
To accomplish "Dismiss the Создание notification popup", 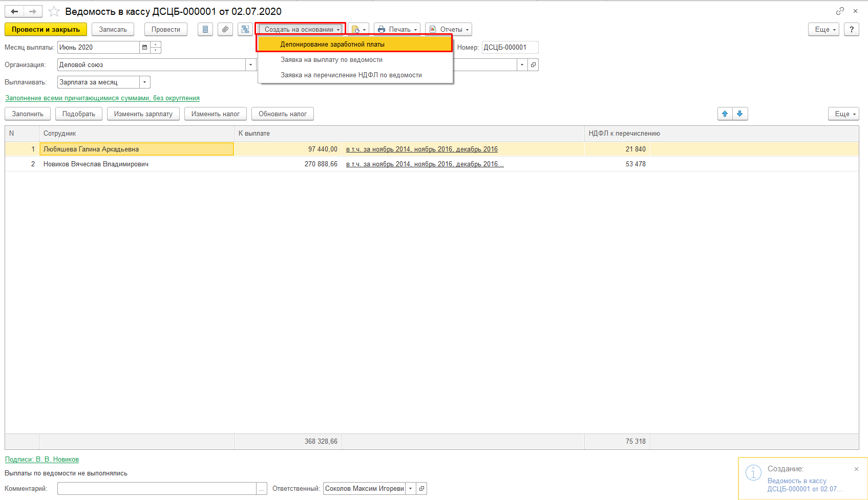I will pos(856,469).
